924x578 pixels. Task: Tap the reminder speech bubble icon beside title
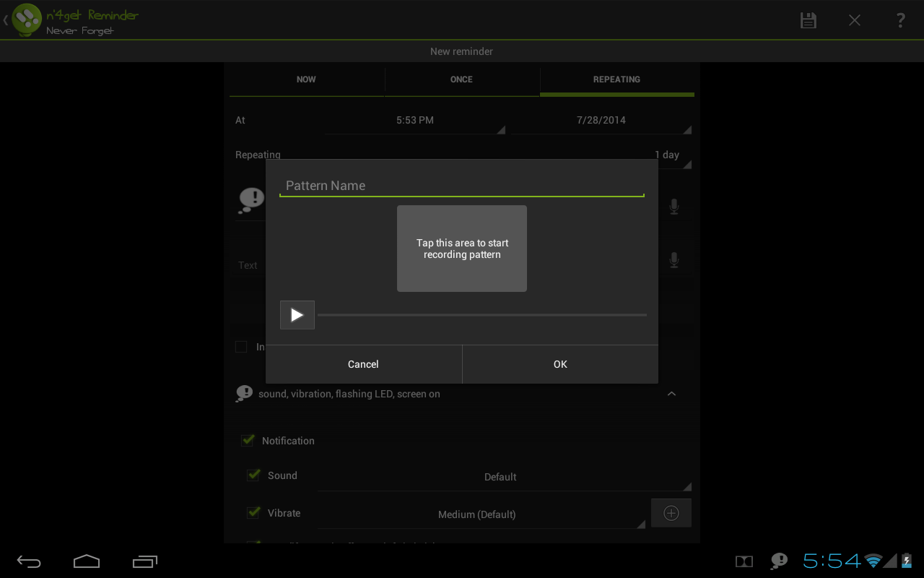[251, 200]
